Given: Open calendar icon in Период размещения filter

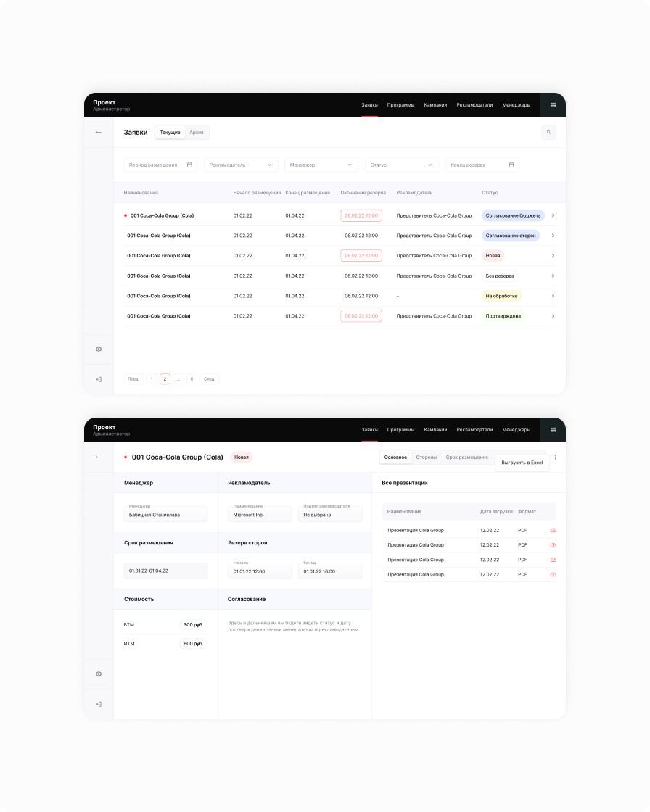Looking at the screenshot, I should [190, 165].
